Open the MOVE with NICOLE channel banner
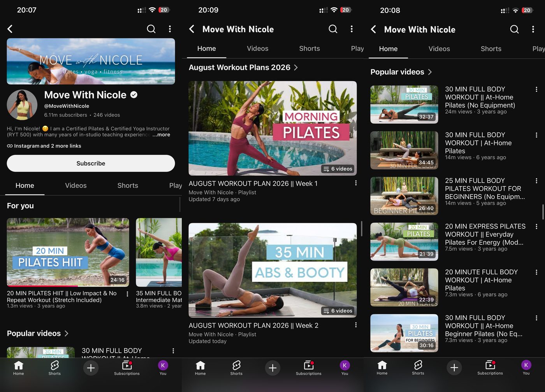The image size is (545, 392). (x=91, y=61)
